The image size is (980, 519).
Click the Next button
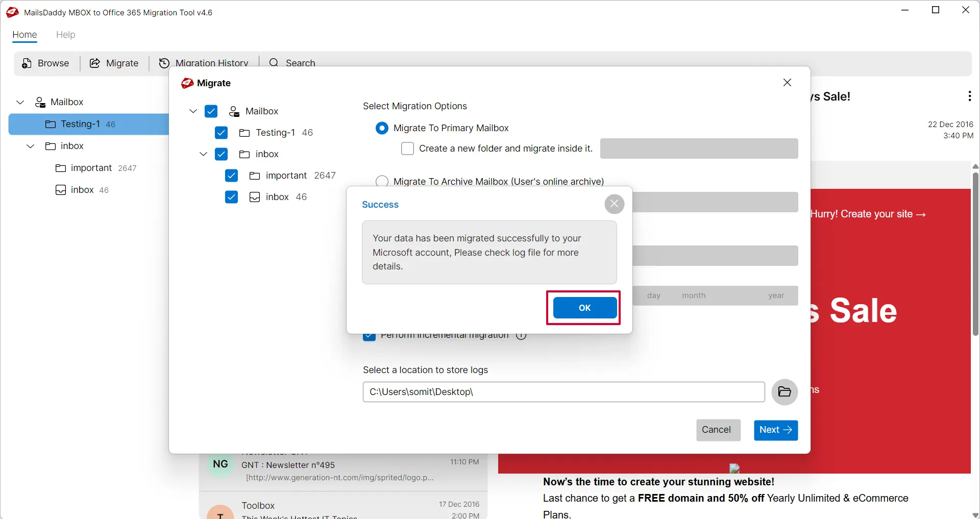[x=775, y=430]
